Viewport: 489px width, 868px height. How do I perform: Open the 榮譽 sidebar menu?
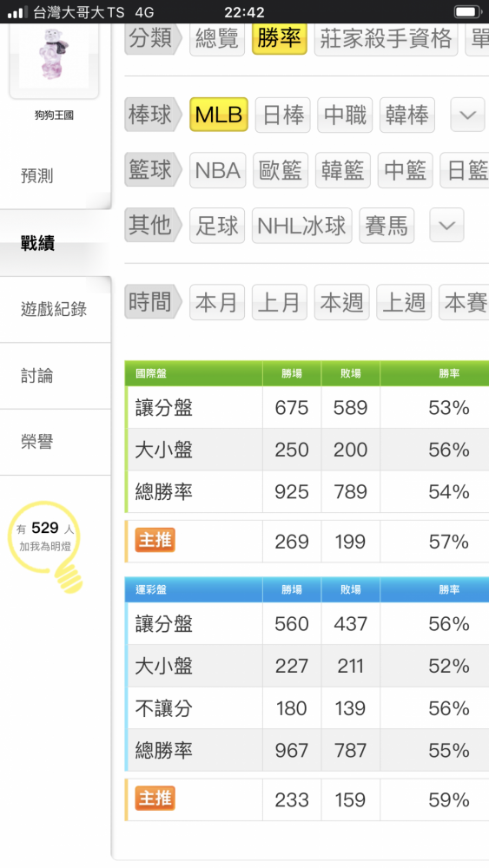pyautogui.click(x=56, y=443)
